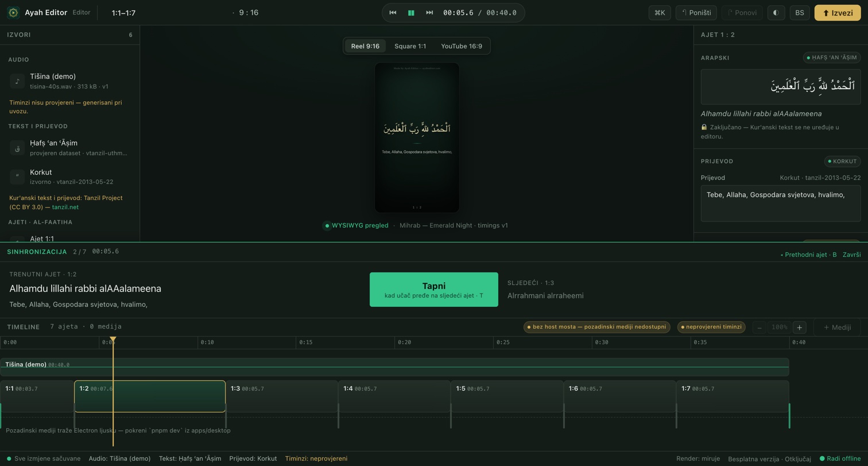Tap the green Tapni sync button
This screenshot has width=868, height=466.
coord(434,290)
